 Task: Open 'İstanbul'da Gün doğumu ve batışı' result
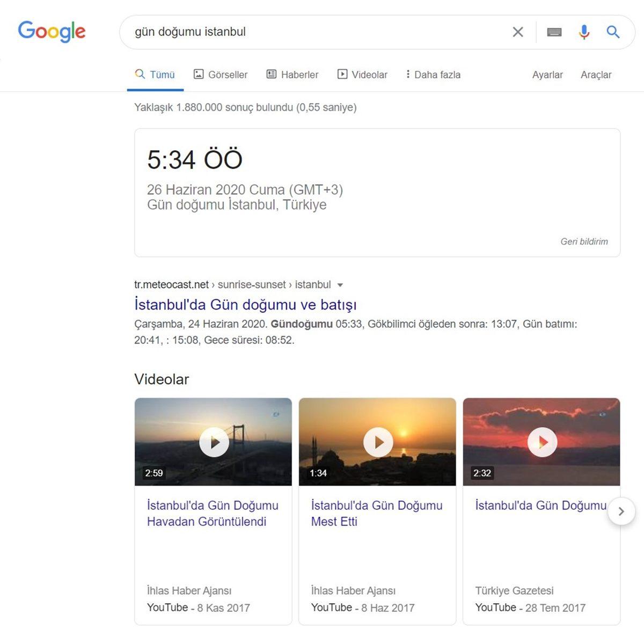click(x=246, y=305)
